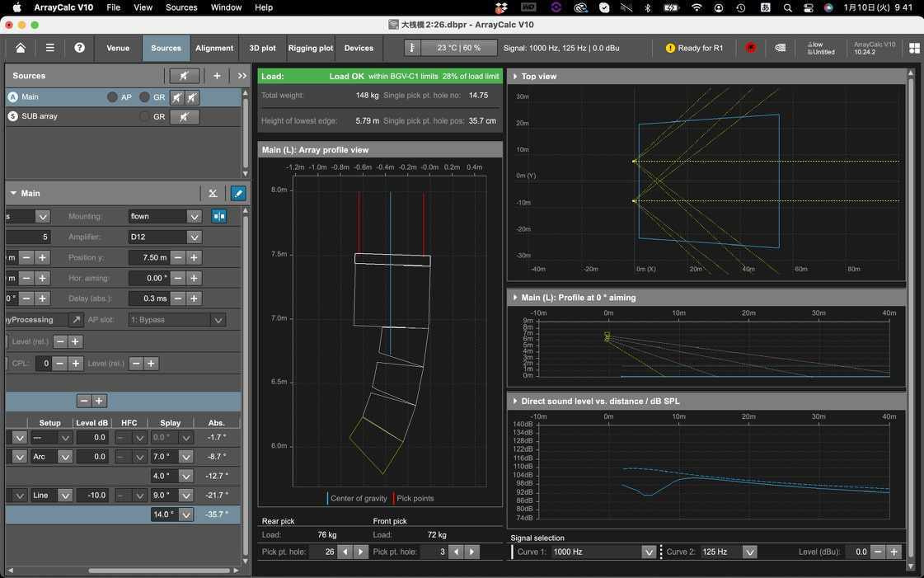The height and width of the screenshot is (578, 924).
Task: Open the Sources menu in menu bar
Action: [181, 7]
